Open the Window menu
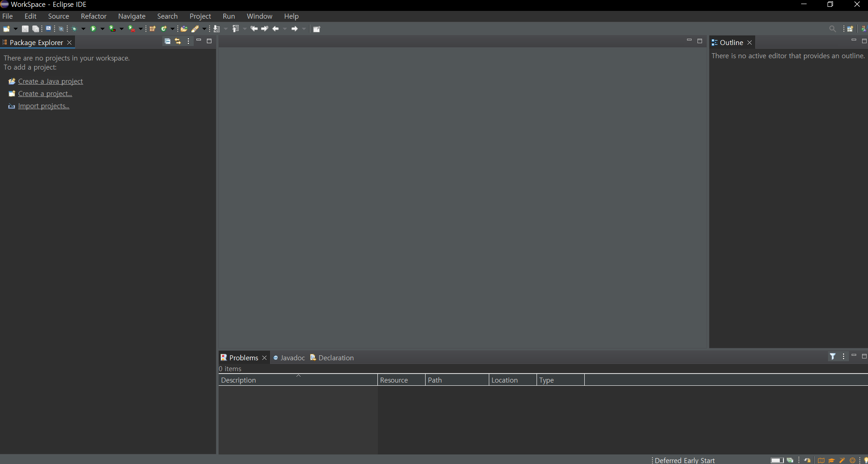The width and height of the screenshot is (868, 464). pyautogui.click(x=260, y=16)
